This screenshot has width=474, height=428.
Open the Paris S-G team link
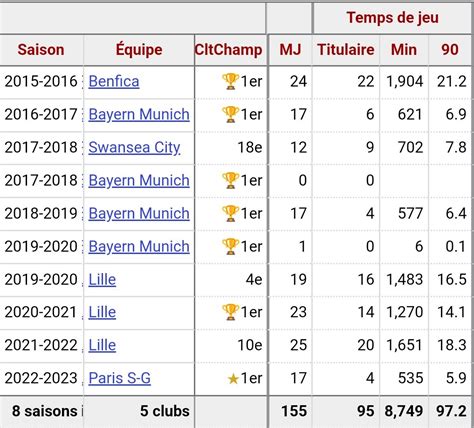click(x=119, y=378)
